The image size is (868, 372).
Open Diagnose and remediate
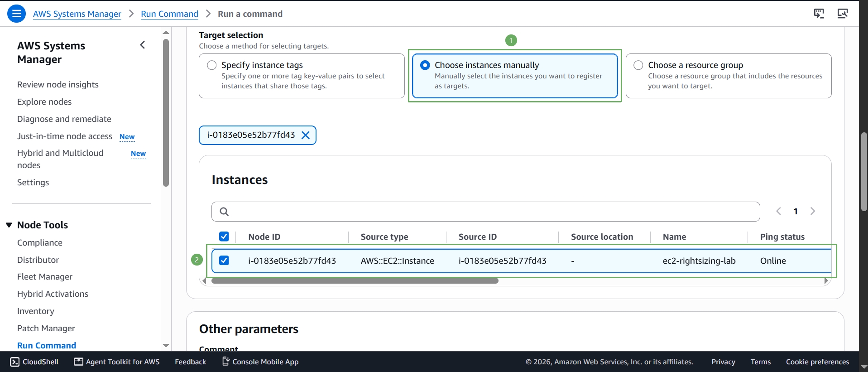(64, 119)
